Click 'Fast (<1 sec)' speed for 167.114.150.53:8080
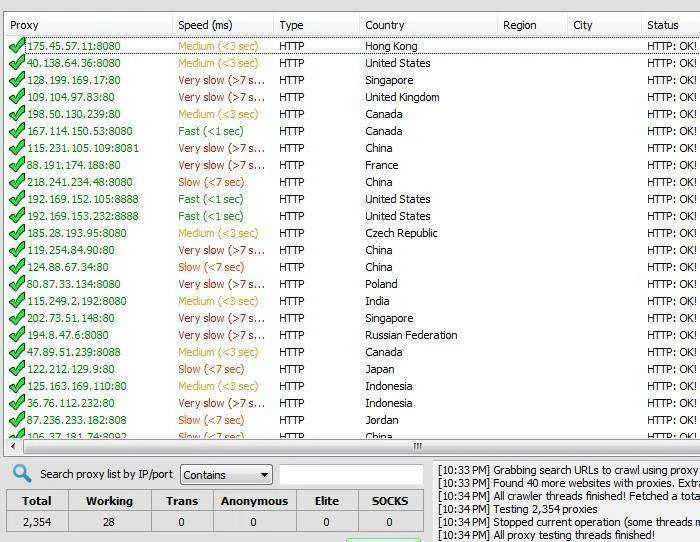Viewport: 700px width, 542px height. tap(211, 131)
